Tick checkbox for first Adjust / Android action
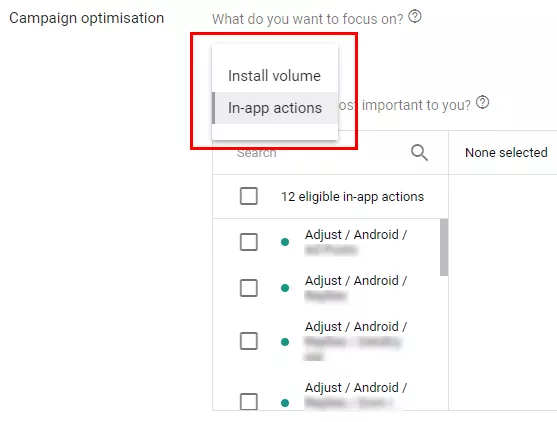 pos(249,242)
